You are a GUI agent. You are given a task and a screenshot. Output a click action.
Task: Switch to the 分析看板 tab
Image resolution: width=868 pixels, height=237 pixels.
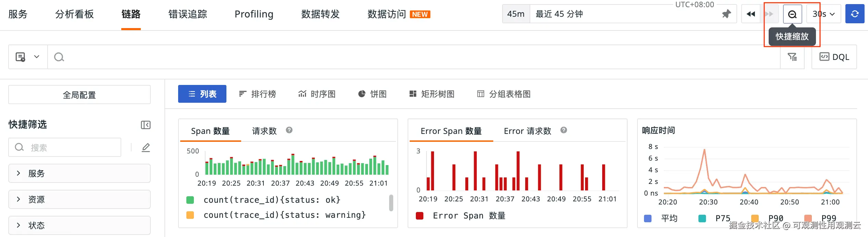[74, 14]
